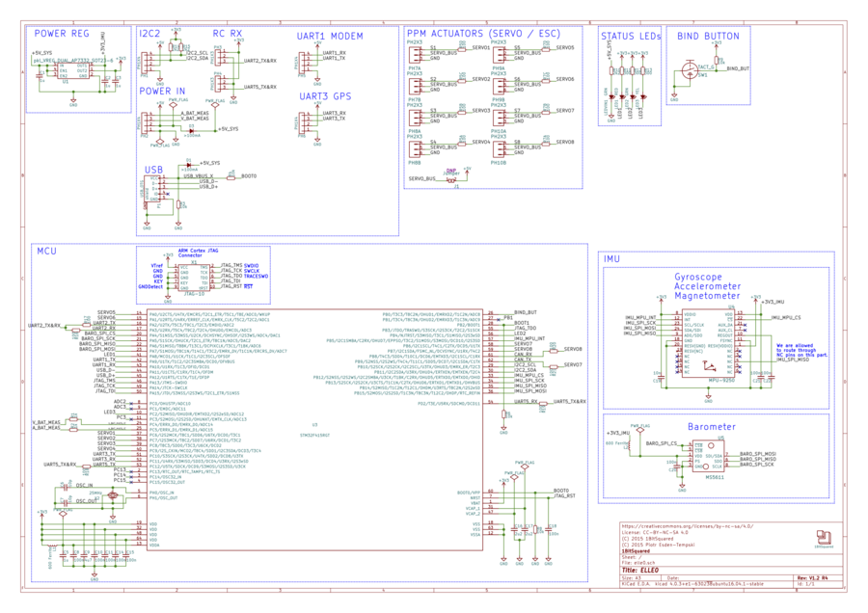
Task: Click the +3V3_IMU power label in the Barometer block
Action: pyautogui.click(x=618, y=433)
